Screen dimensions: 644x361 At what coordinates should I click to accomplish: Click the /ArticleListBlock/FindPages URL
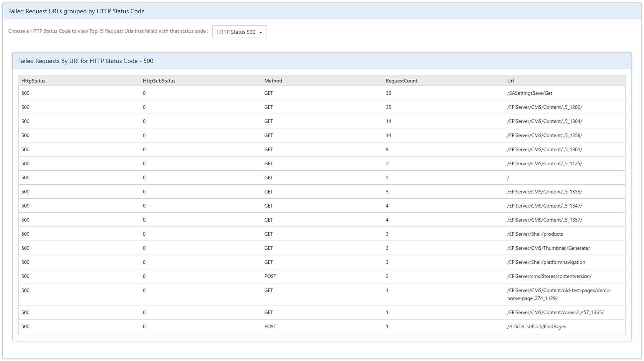[536, 327]
